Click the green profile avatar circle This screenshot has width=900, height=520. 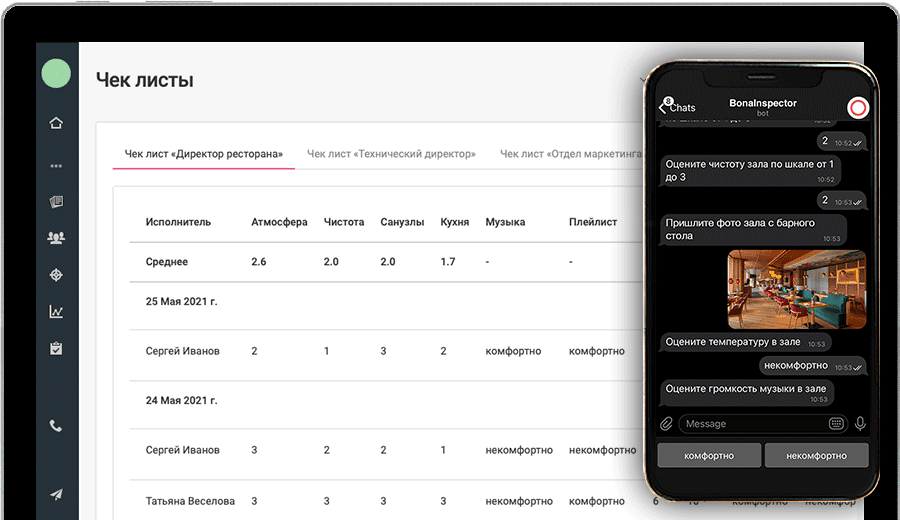[56, 73]
